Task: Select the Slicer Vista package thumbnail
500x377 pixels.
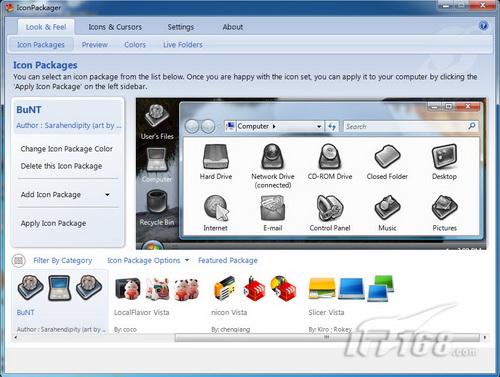Action: pyautogui.click(x=351, y=289)
